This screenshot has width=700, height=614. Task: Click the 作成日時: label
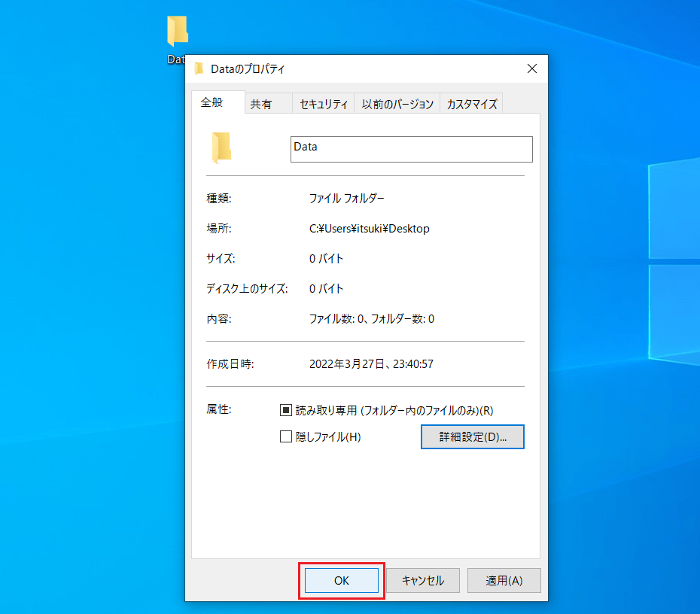[230, 364]
